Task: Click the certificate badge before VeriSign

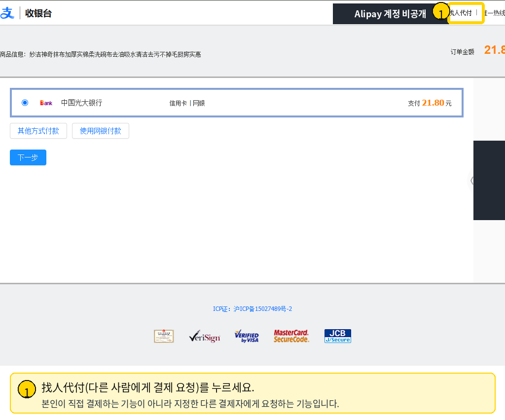Action: 164,336
